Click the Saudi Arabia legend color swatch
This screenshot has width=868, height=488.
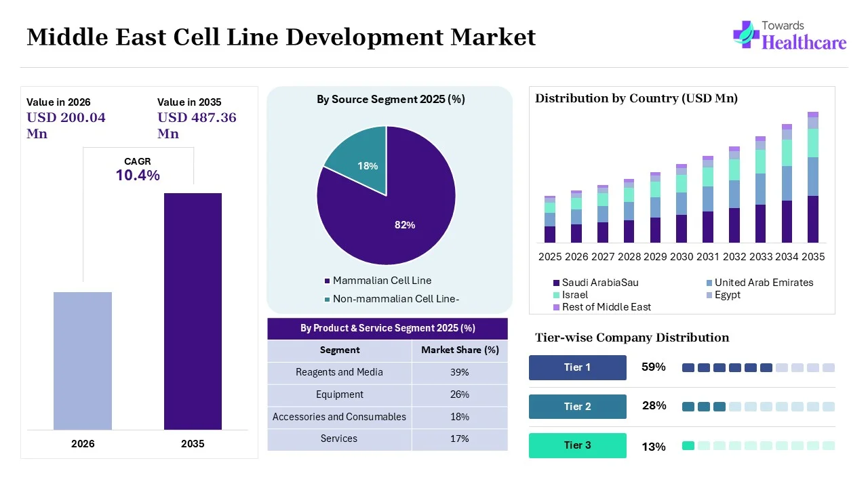pos(556,283)
